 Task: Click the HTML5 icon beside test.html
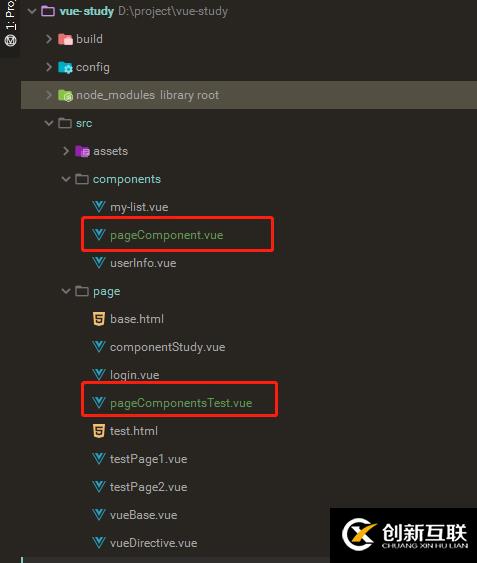(99, 431)
